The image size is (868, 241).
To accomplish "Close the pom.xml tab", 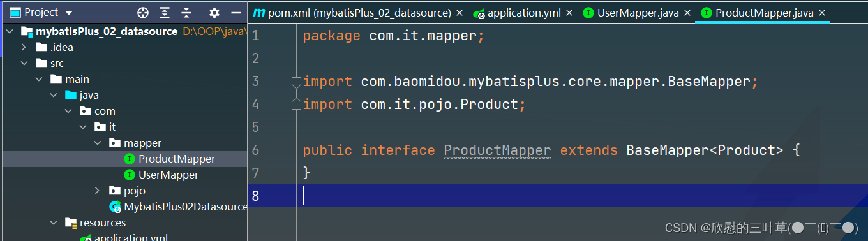I will [x=459, y=13].
